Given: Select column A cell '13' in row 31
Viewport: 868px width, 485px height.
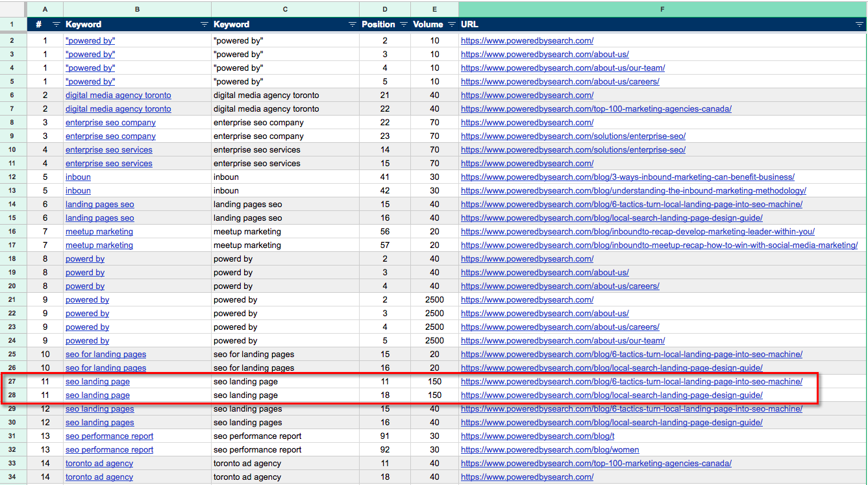Looking at the screenshot, I should click(x=45, y=436).
